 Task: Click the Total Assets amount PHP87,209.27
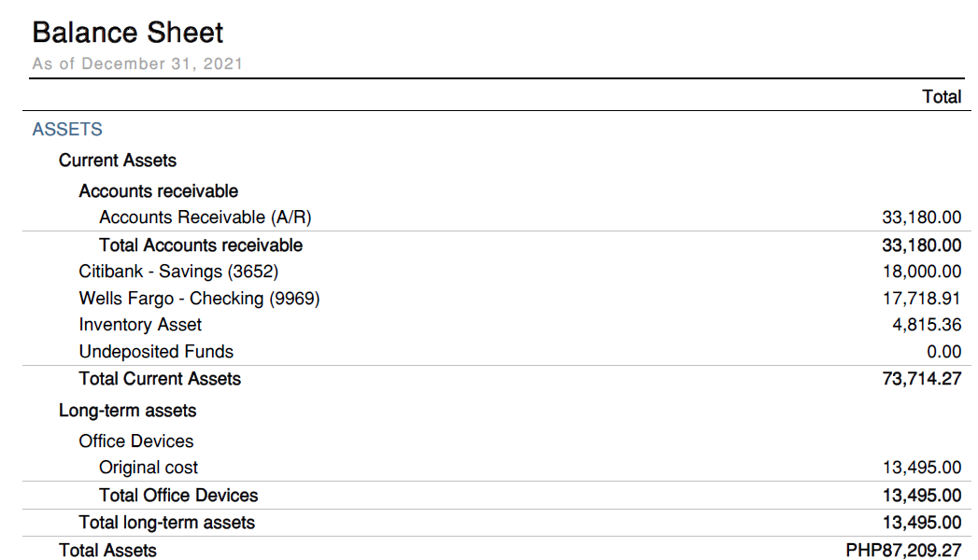coord(902,551)
